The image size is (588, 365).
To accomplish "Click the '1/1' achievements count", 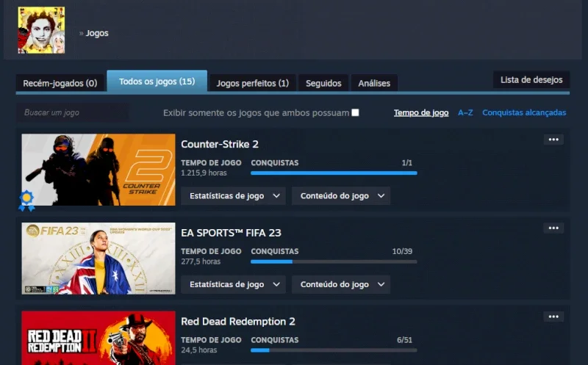I will (407, 162).
